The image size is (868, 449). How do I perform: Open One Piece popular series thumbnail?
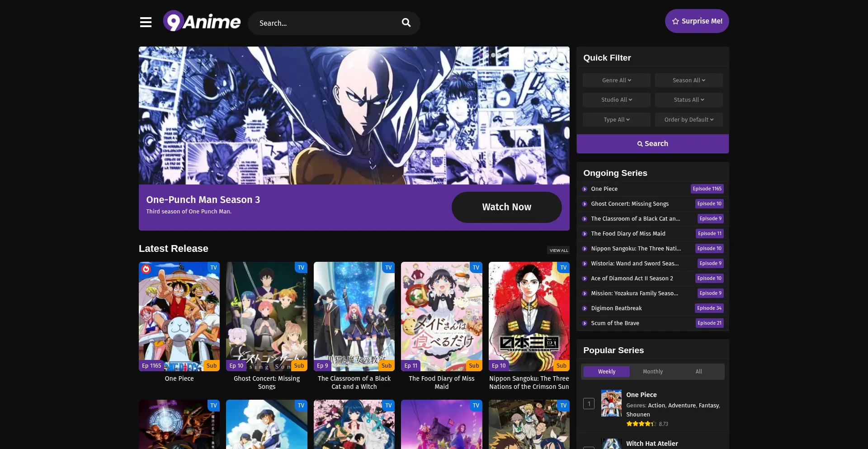tap(611, 403)
